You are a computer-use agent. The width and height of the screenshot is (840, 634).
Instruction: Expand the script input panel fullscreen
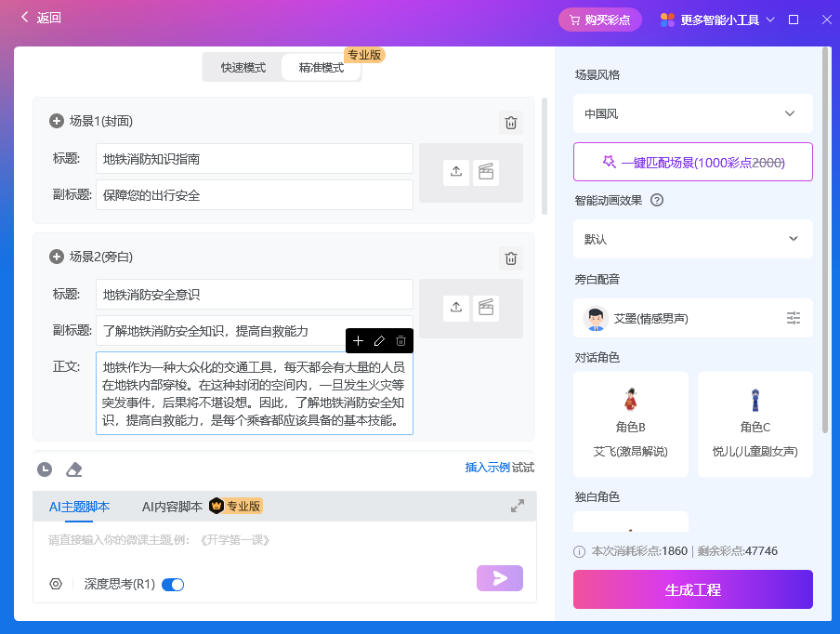(x=518, y=506)
